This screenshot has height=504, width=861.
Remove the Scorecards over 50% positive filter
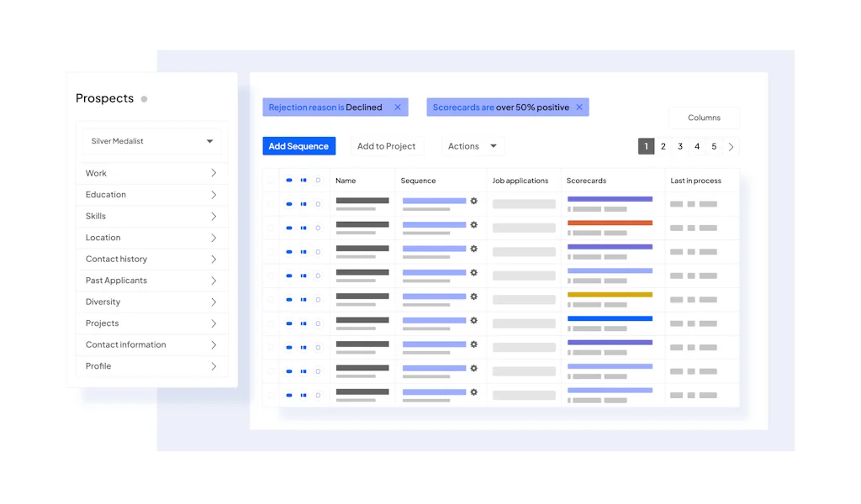(579, 108)
